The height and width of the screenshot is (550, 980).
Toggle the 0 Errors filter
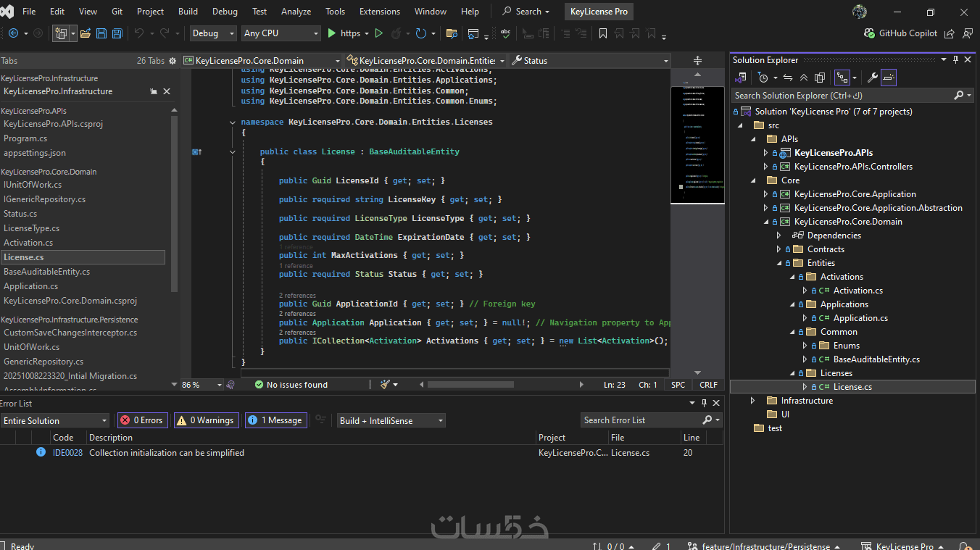pos(142,420)
